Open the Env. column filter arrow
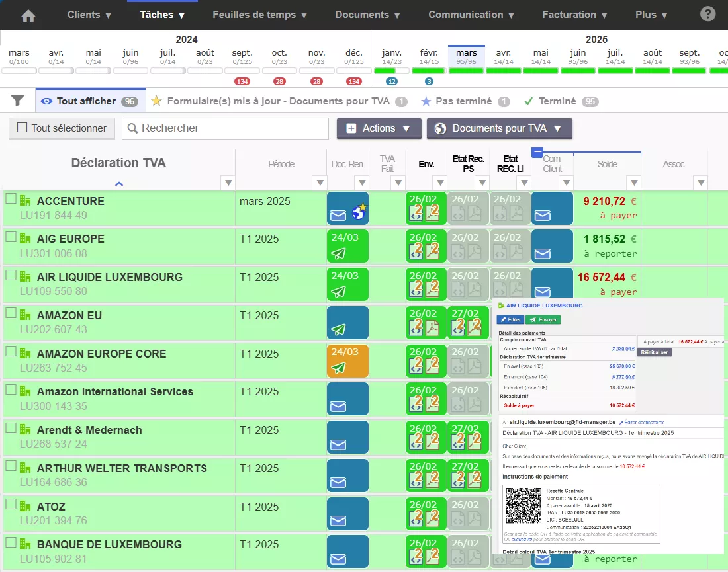This screenshot has height=572, width=728. click(441, 183)
